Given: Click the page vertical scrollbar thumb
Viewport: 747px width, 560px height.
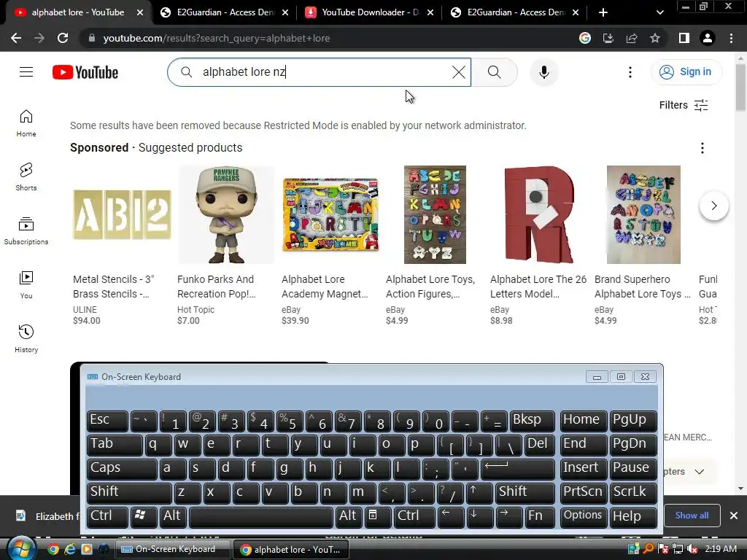Looking at the screenshot, I should click(x=741, y=87).
